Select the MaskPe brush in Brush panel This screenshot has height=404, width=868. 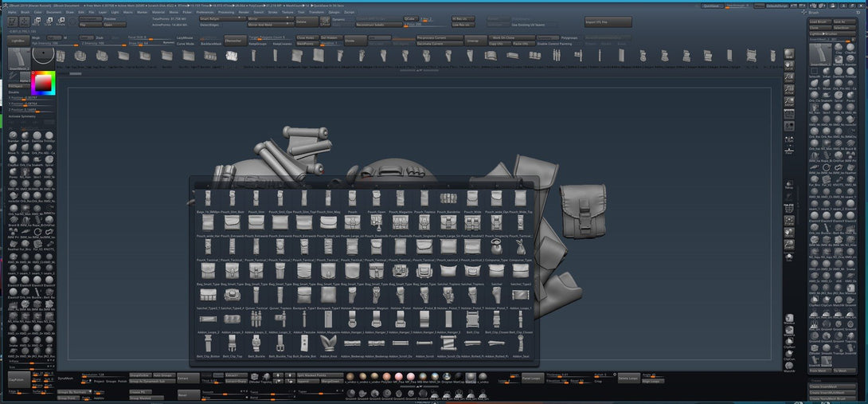click(x=839, y=59)
